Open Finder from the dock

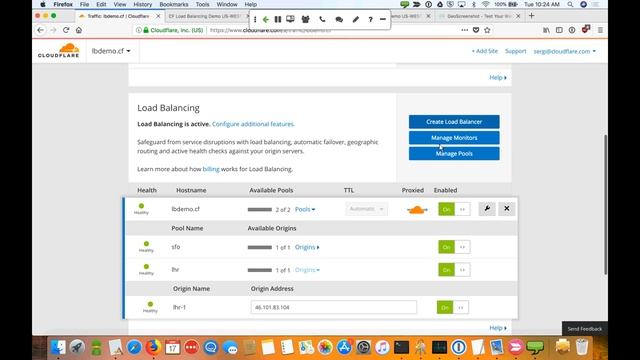[58, 347]
